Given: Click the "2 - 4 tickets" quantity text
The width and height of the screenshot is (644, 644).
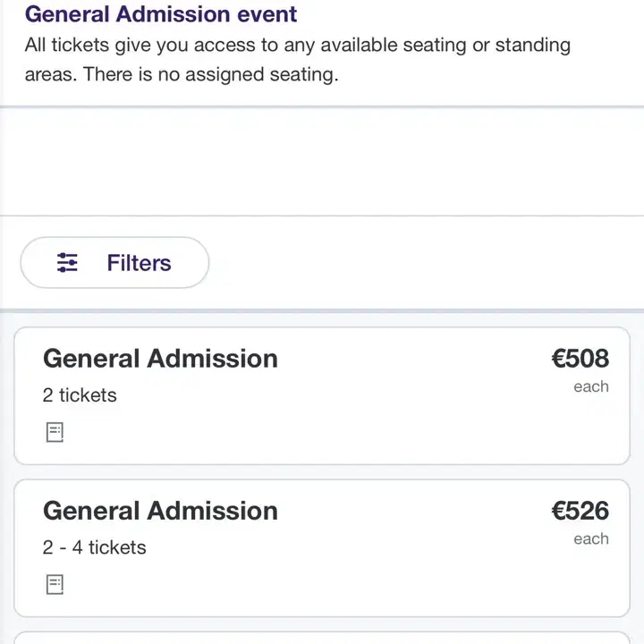Looking at the screenshot, I should [x=95, y=547].
